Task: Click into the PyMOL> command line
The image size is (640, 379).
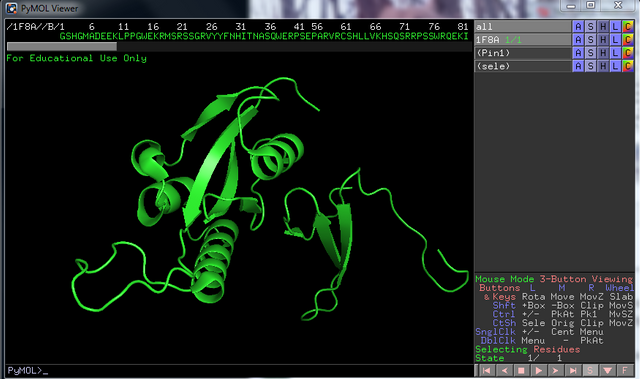Action: pyautogui.click(x=239, y=370)
